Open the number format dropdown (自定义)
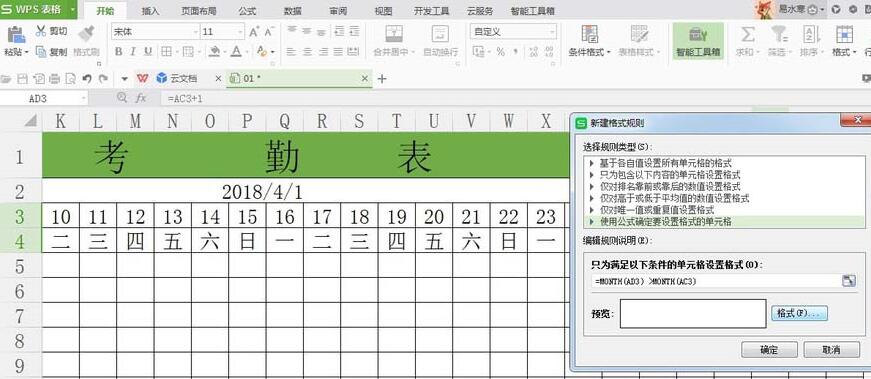Screen dimensions: 871x379 pyautogui.click(x=552, y=32)
